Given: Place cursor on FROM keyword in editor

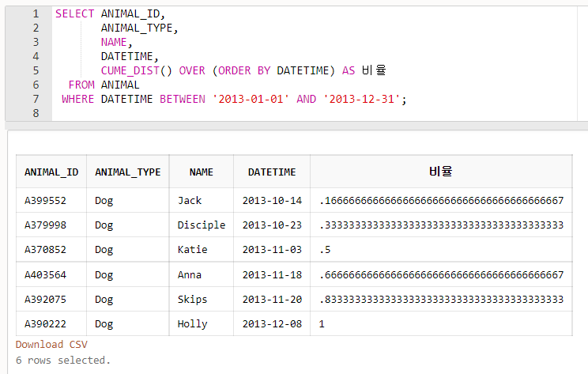Looking at the screenshot, I should [x=81, y=85].
